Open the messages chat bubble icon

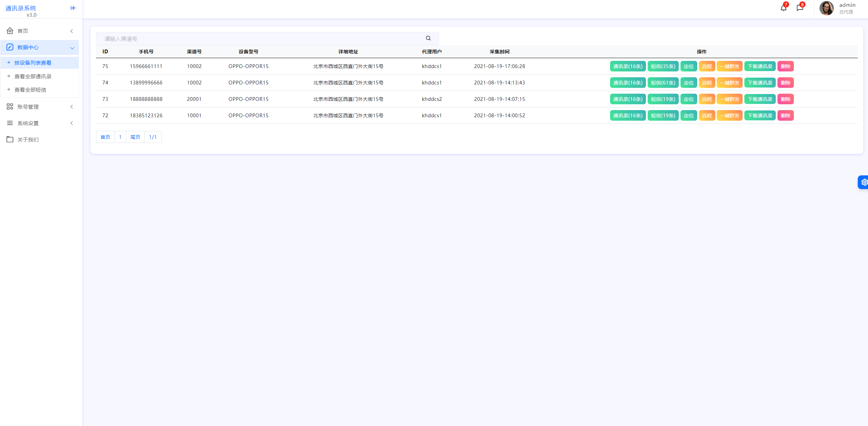[800, 8]
